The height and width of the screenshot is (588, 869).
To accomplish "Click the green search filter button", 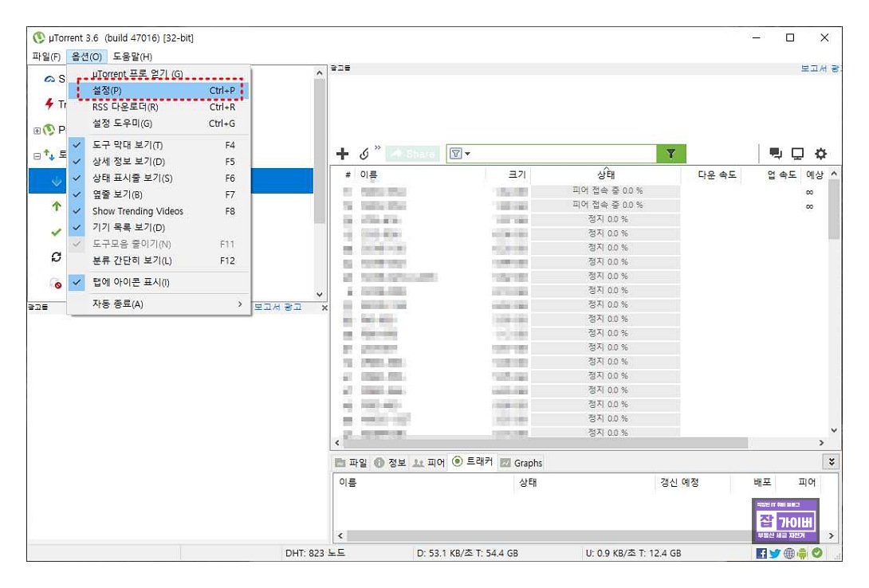I will [670, 153].
